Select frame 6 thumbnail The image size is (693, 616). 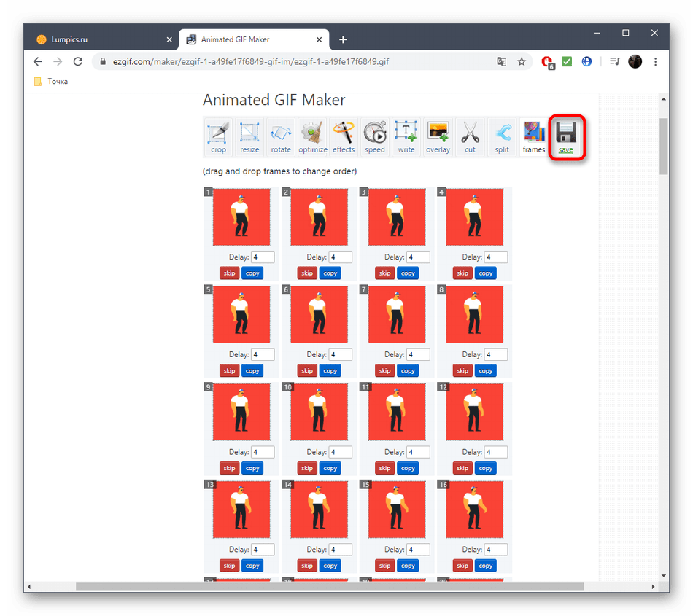pos(319,314)
